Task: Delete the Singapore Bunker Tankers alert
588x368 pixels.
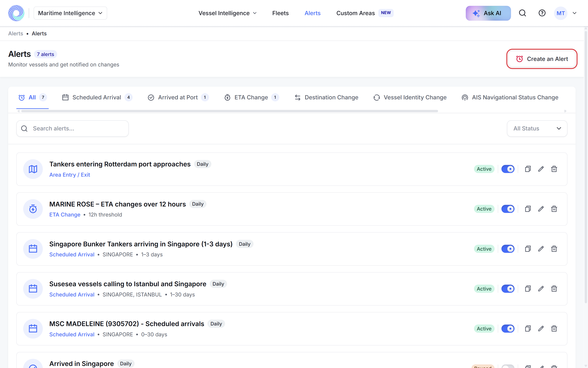Action: [x=554, y=249]
